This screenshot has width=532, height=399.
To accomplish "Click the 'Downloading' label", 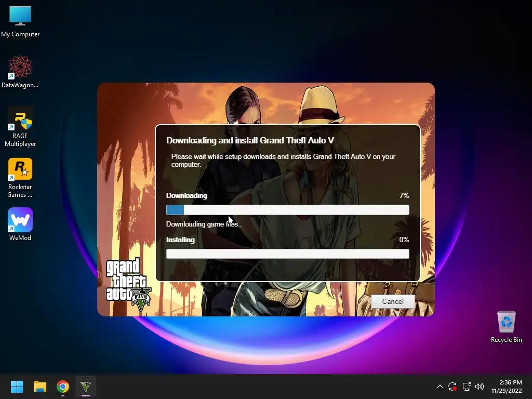I will coord(187,195).
